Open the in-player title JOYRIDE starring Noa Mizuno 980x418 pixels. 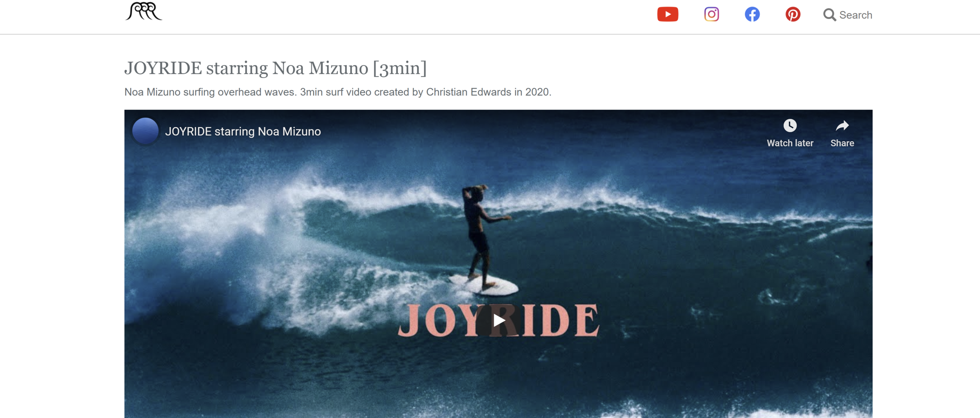(x=243, y=131)
